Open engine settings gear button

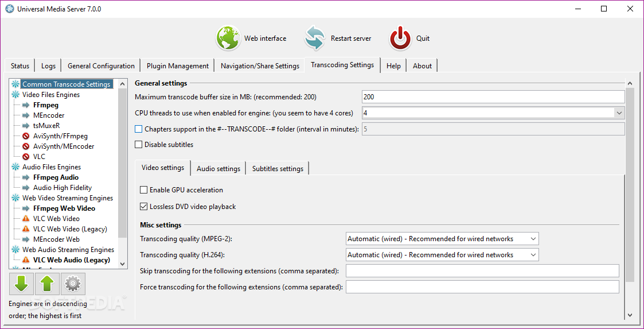click(x=73, y=283)
